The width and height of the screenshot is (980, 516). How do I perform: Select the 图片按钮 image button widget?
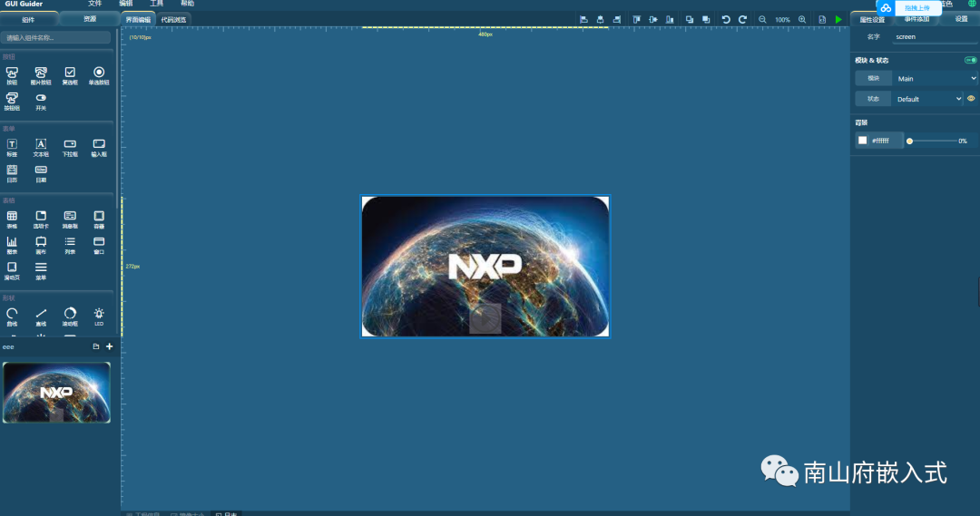[x=41, y=75]
